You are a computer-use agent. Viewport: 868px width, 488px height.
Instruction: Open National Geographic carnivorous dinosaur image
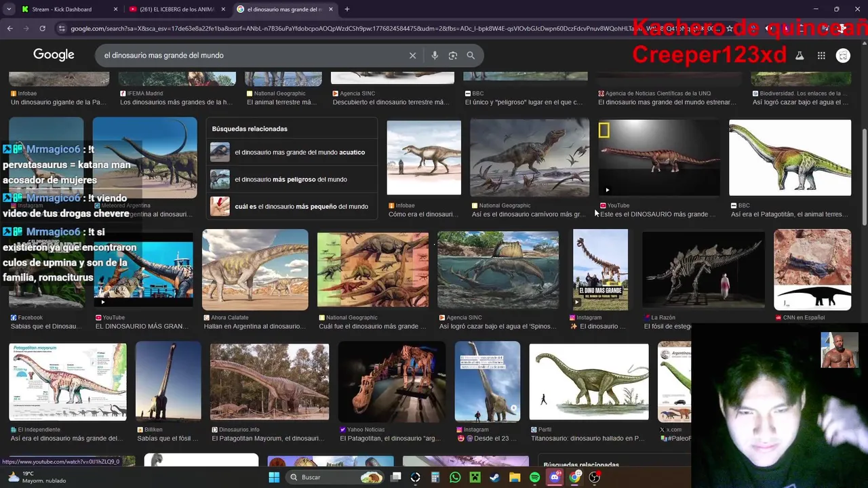click(x=530, y=158)
